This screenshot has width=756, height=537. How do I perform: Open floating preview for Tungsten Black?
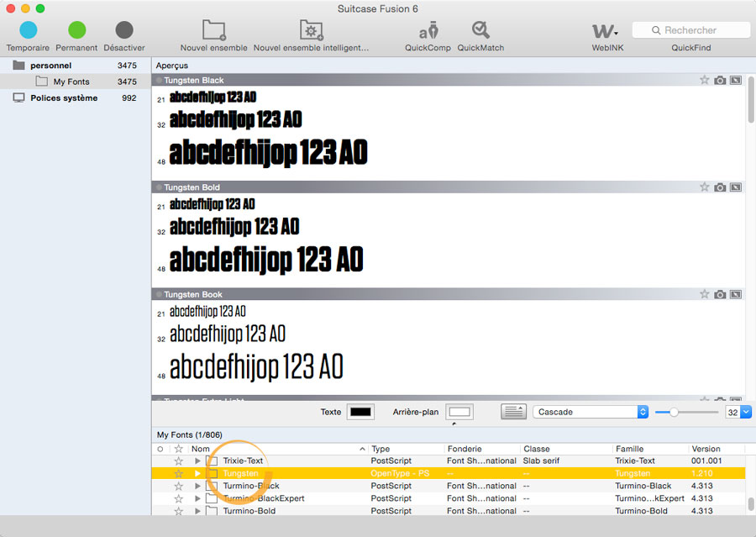click(x=736, y=80)
